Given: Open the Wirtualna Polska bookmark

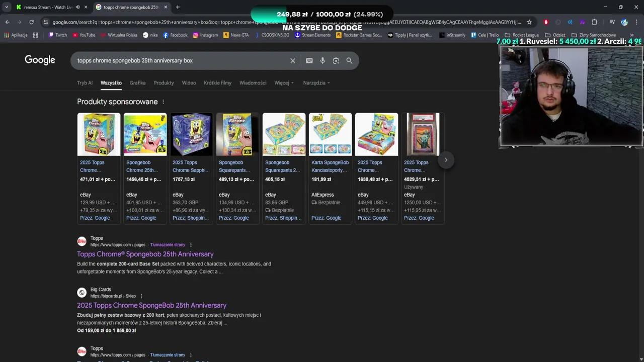Looking at the screenshot, I should tap(119, 35).
